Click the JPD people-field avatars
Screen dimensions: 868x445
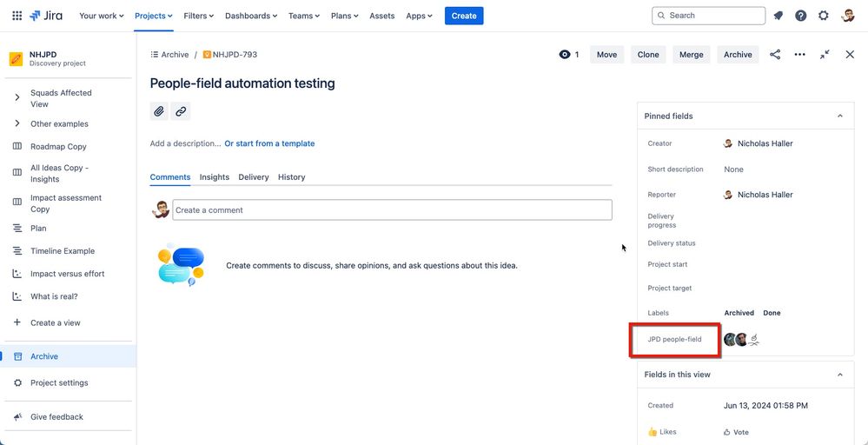pos(742,339)
